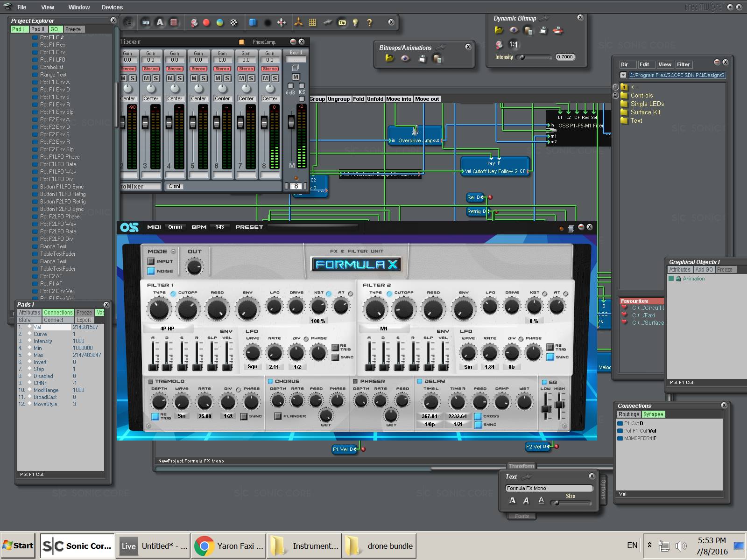Click the underlined A icon in Text panel

coord(541,501)
